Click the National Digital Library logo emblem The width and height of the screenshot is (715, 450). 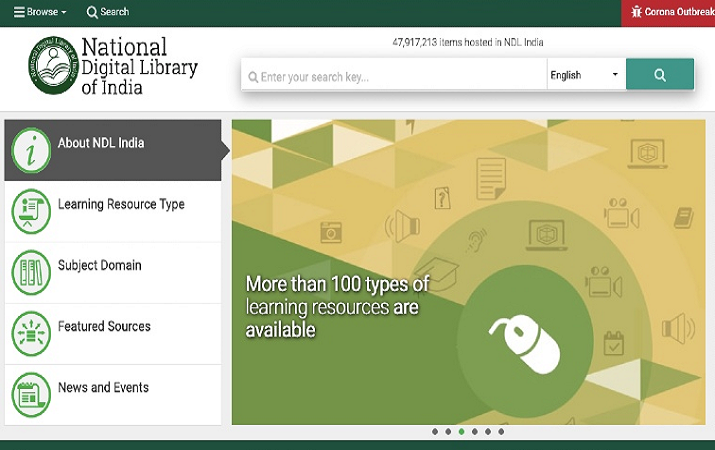(x=51, y=63)
